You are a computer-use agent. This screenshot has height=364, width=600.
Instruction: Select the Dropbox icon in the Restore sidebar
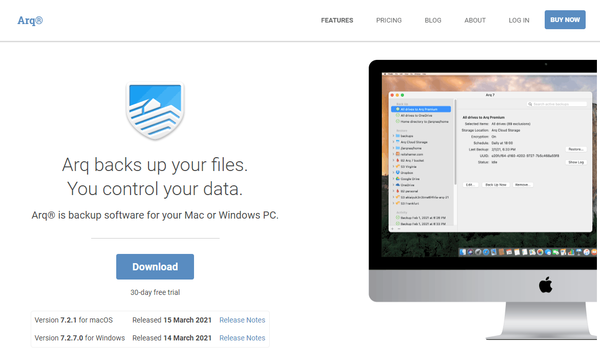397,173
